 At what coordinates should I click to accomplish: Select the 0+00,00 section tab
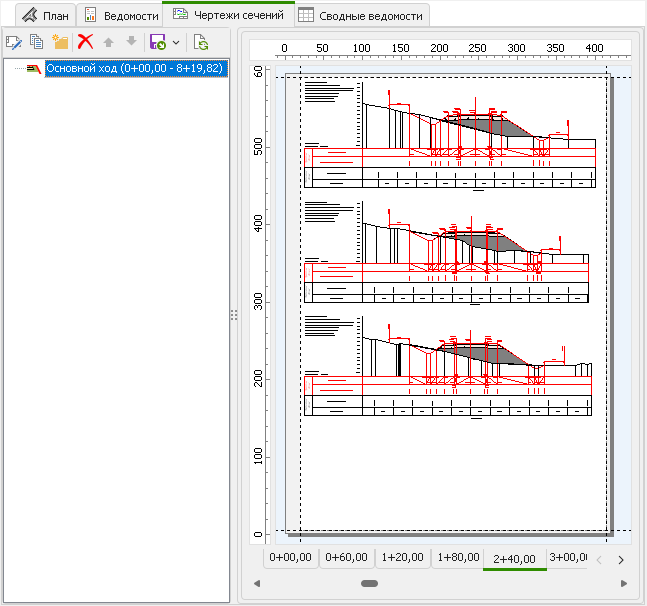click(x=291, y=558)
